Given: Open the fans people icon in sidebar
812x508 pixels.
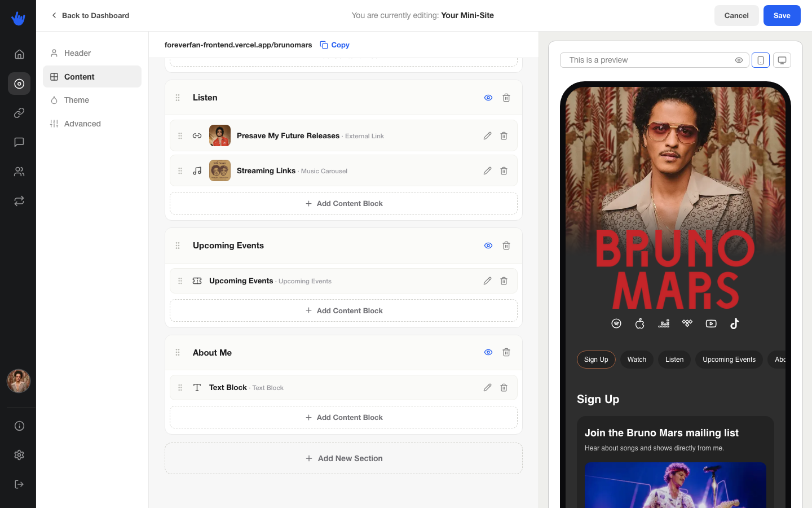Looking at the screenshot, I should click(x=19, y=172).
